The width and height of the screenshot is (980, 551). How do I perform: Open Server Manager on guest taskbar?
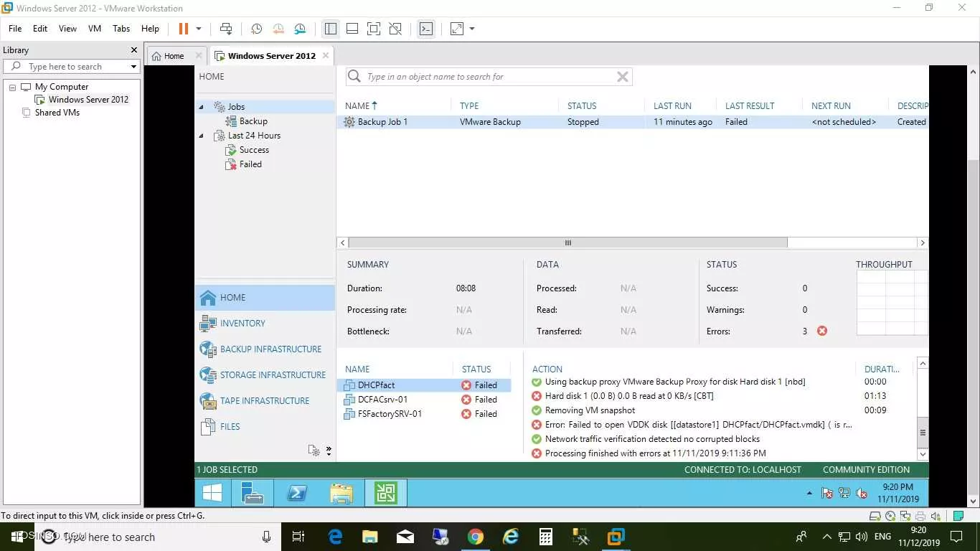coord(252,493)
